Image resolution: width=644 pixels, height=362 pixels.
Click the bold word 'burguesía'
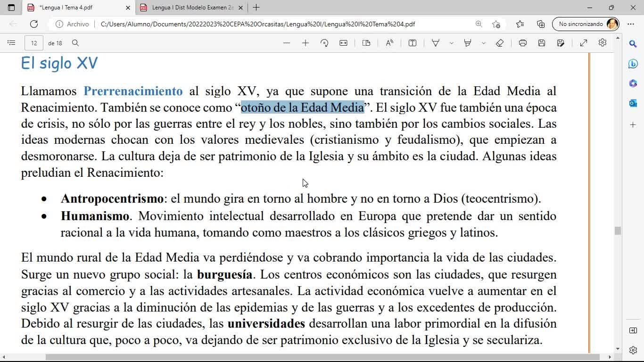[x=225, y=274]
